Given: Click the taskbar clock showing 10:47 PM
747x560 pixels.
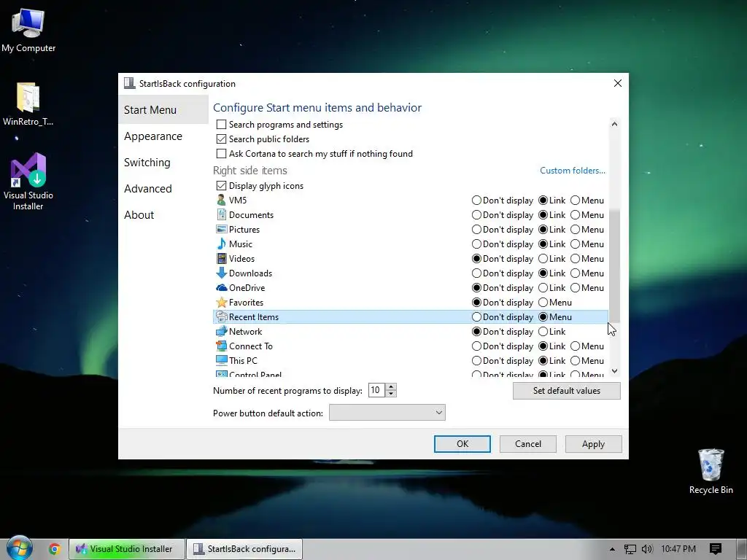Looking at the screenshot, I should click(678, 549).
